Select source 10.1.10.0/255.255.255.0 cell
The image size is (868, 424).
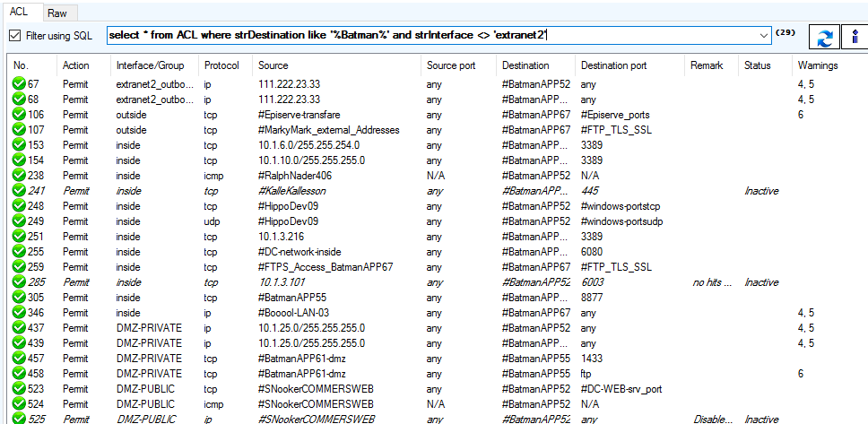[312, 160]
